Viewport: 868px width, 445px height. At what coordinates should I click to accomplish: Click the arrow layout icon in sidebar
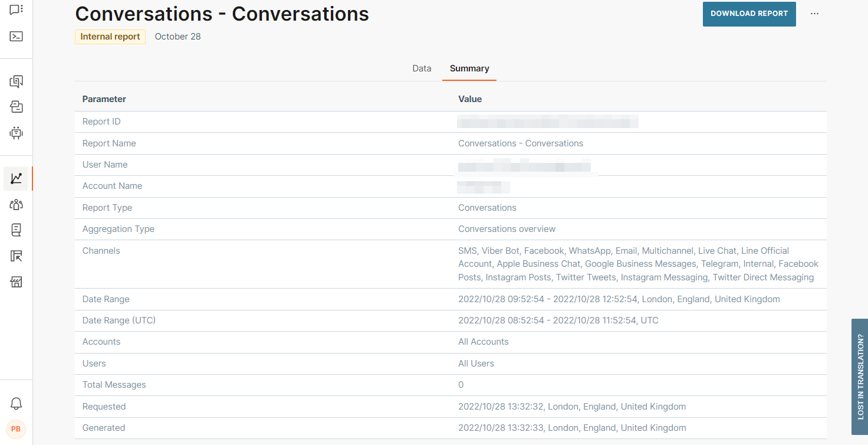(17, 256)
